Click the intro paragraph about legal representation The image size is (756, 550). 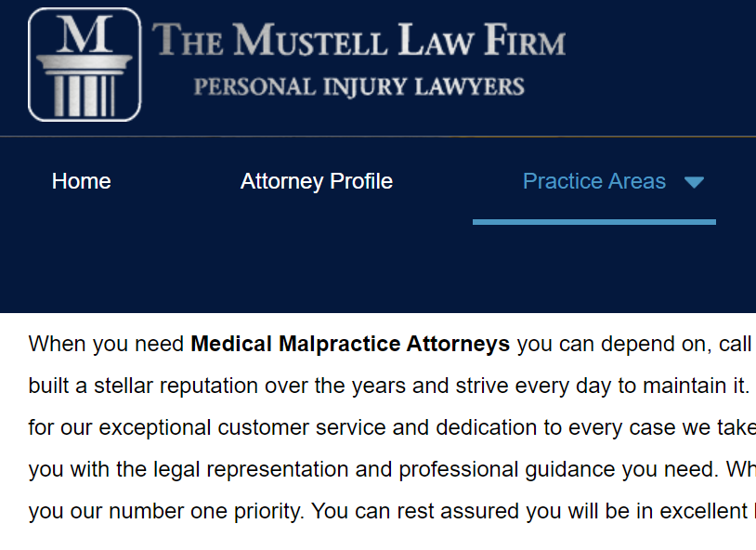tap(371, 427)
